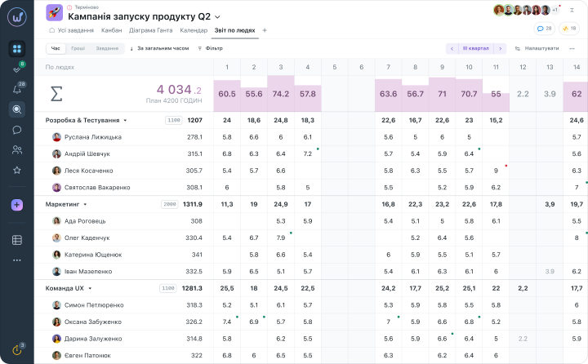
Task: Open the tasks checkmark icon with badge 8
Action: 17,69
